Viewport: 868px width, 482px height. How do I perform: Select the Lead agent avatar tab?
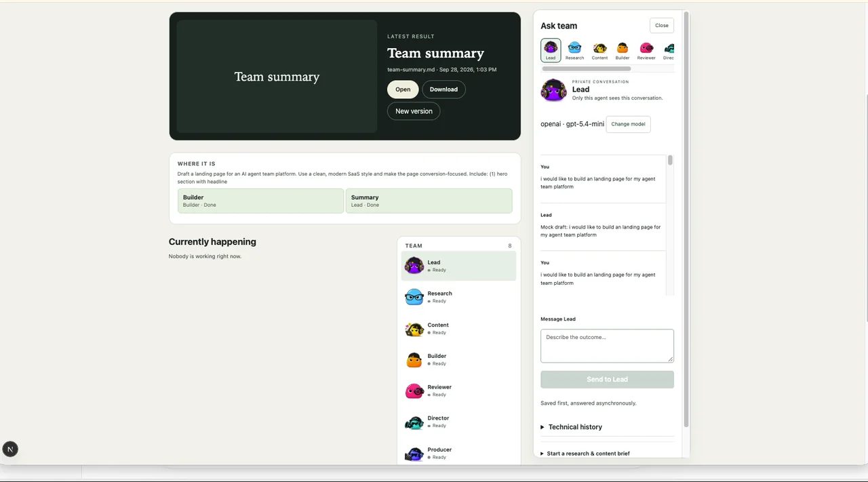551,50
